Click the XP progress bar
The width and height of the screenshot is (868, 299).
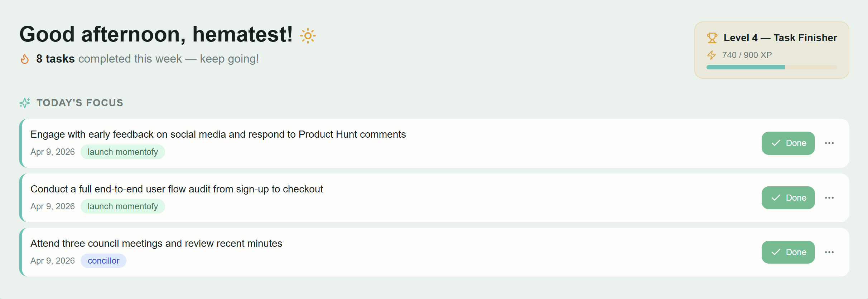771,67
